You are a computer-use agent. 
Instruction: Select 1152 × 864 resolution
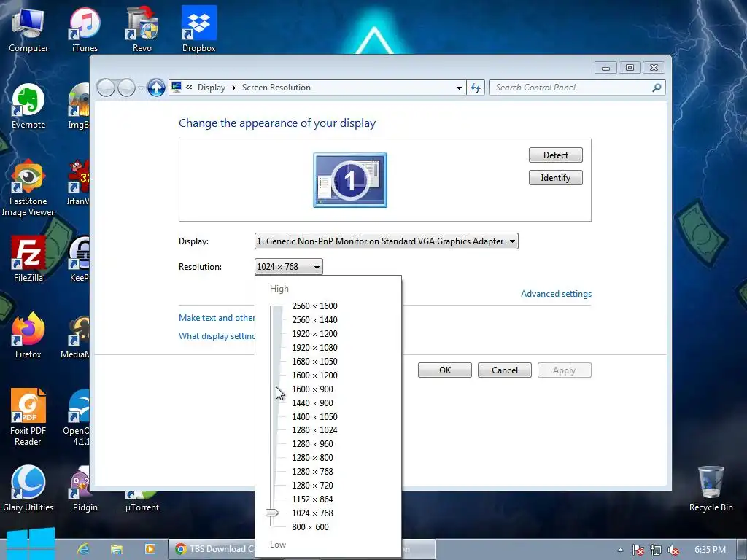[x=312, y=499]
